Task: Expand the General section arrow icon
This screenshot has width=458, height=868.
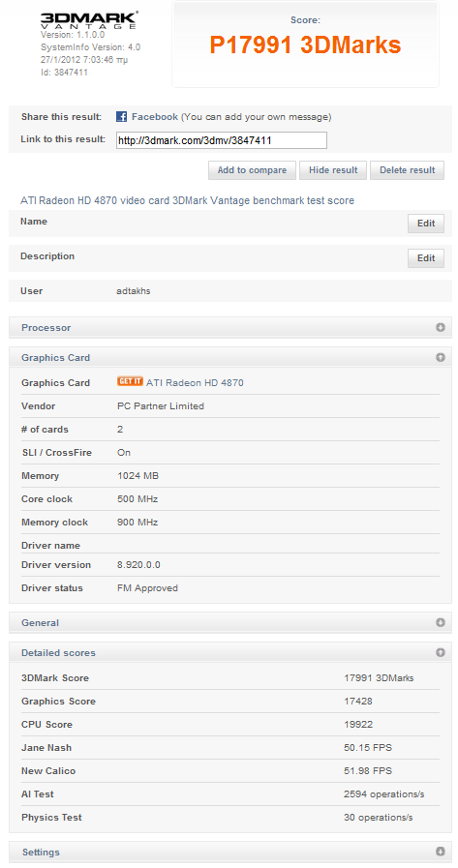Action: coord(441,622)
